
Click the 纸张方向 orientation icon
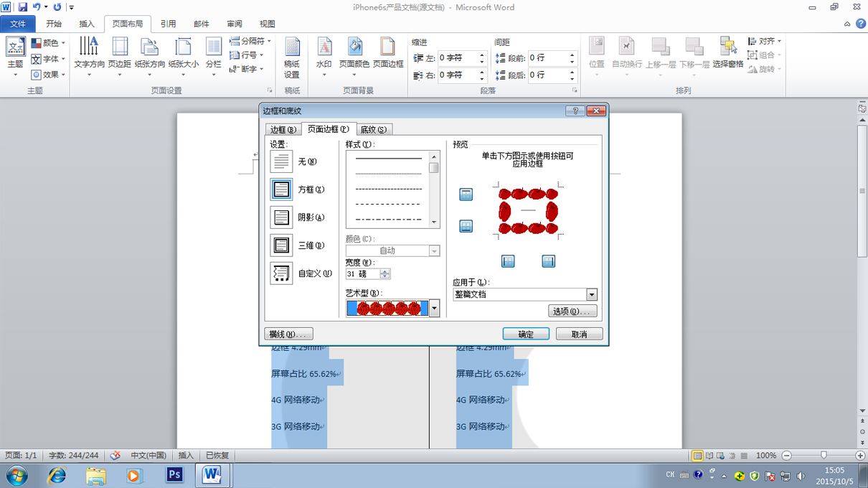click(150, 47)
